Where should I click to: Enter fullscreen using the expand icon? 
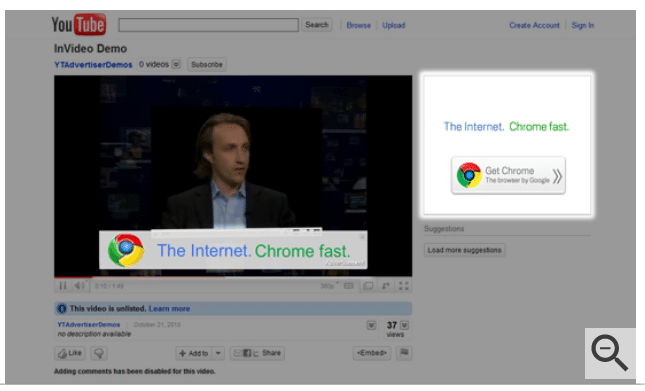click(x=404, y=286)
